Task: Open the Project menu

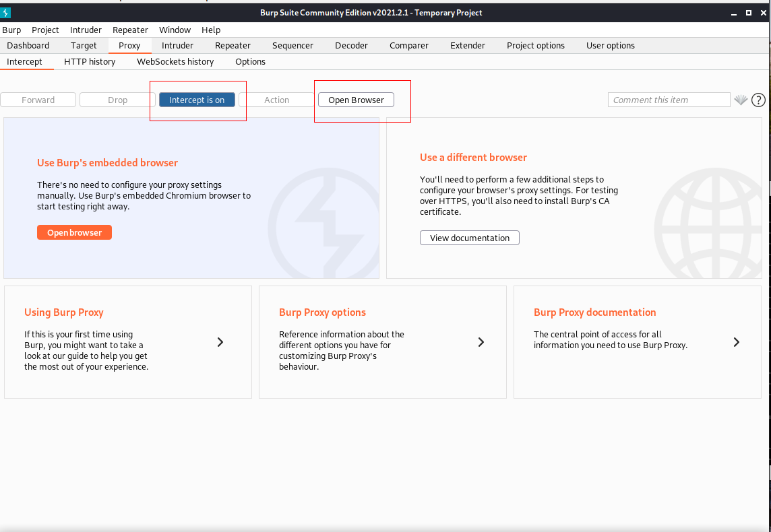Action: 45,30
